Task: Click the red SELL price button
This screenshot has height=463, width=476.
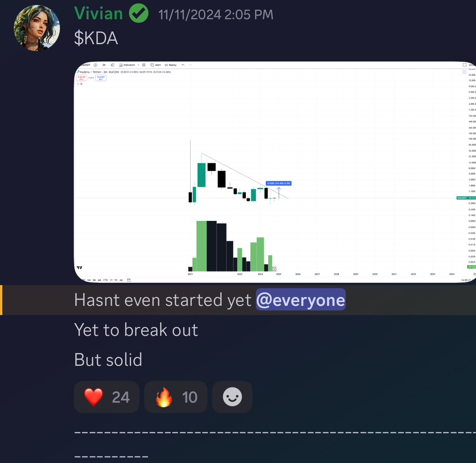Action: click(81, 78)
